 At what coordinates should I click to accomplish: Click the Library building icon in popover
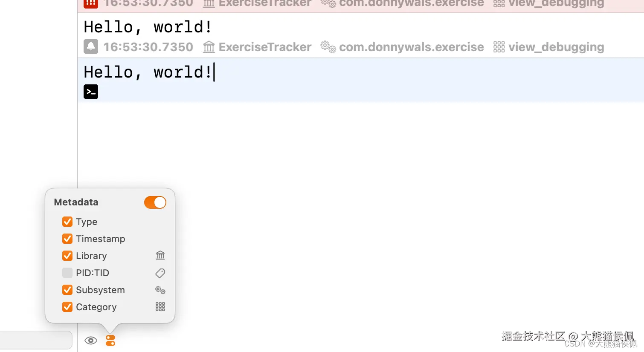coord(160,255)
